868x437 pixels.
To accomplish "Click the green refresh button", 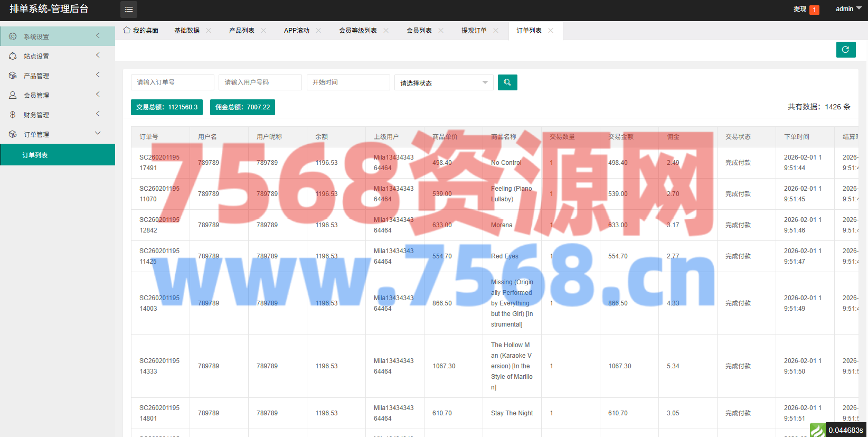I will tap(845, 50).
